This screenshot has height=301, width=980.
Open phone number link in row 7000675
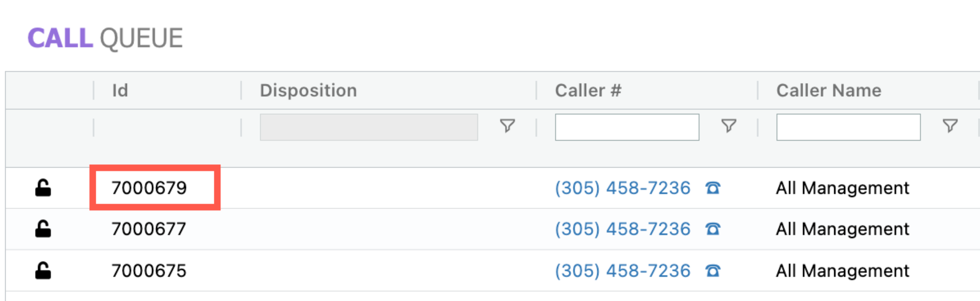[623, 271]
